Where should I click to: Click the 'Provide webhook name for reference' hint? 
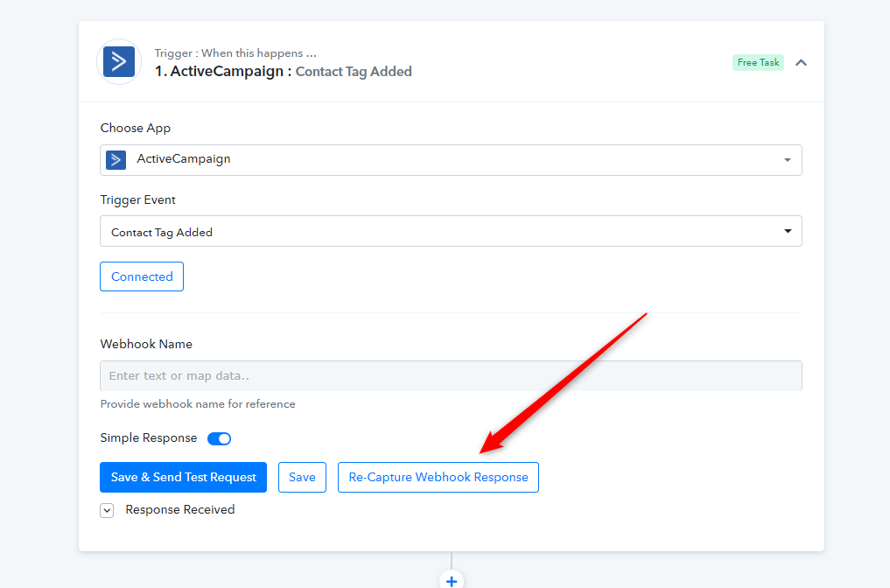198,404
